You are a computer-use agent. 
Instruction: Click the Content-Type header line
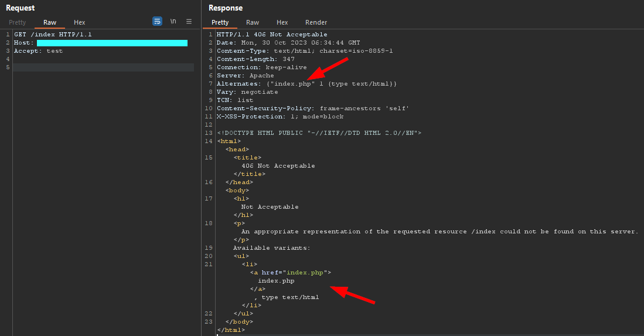coord(305,51)
